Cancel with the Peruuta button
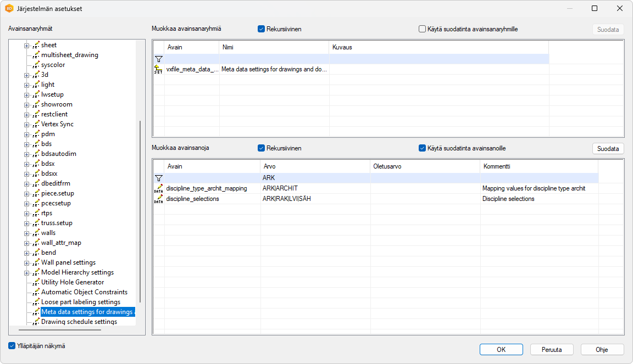Screen dimensions: 633x364 [552, 350]
